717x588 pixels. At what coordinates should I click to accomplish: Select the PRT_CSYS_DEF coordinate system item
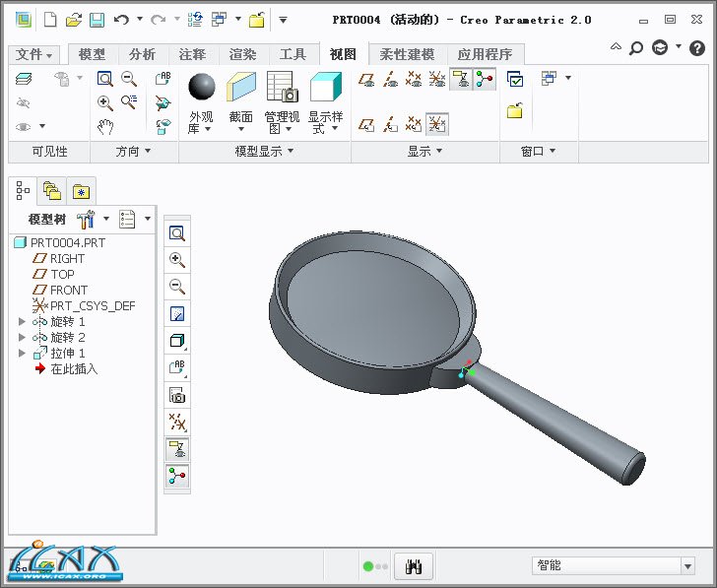click(93, 306)
